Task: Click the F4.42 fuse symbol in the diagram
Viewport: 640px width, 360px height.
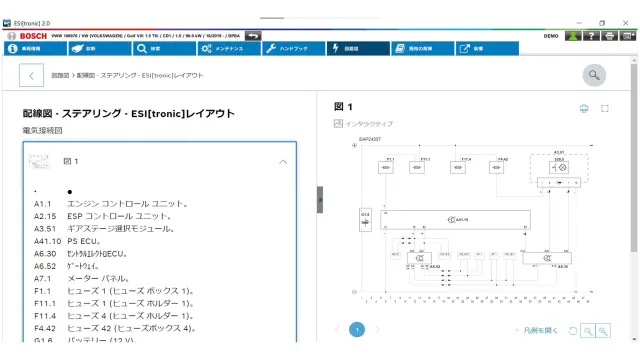Action: click(x=496, y=167)
